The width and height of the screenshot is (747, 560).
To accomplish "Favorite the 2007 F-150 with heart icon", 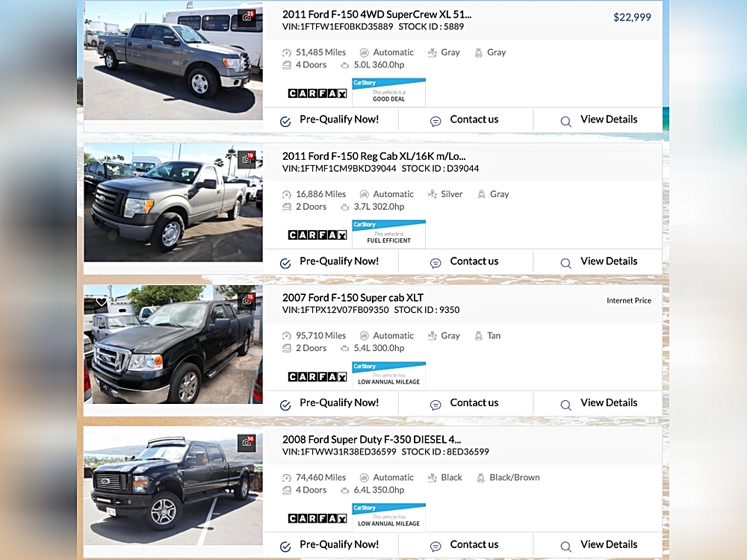I will coord(102,302).
